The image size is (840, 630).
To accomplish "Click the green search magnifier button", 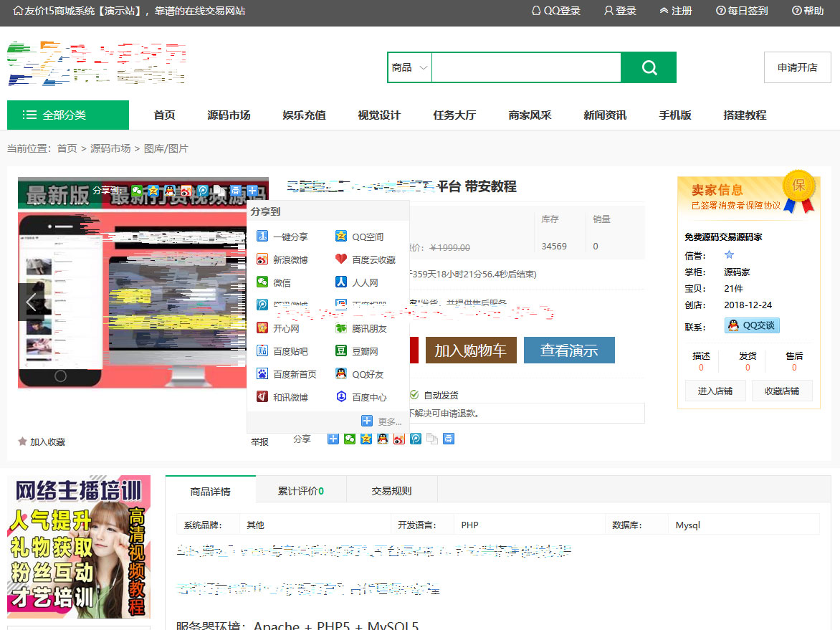I will point(649,67).
